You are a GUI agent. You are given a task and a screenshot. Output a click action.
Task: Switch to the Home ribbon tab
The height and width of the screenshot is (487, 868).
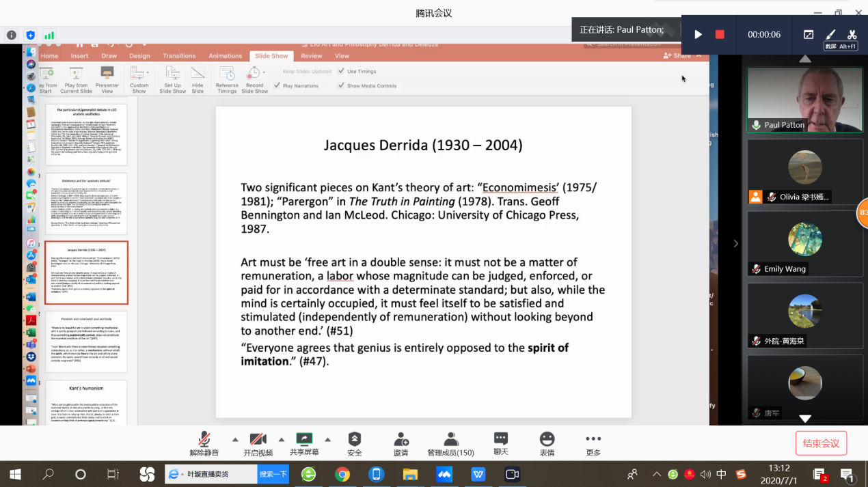coord(49,56)
